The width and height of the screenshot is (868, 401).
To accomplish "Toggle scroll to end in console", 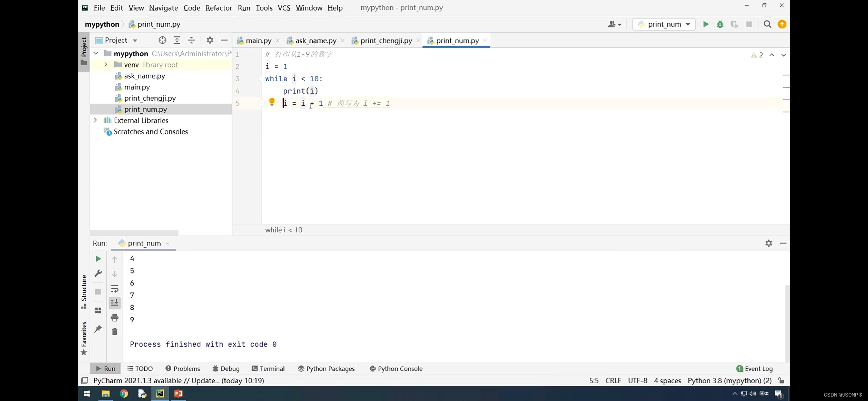I will pyautogui.click(x=115, y=303).
